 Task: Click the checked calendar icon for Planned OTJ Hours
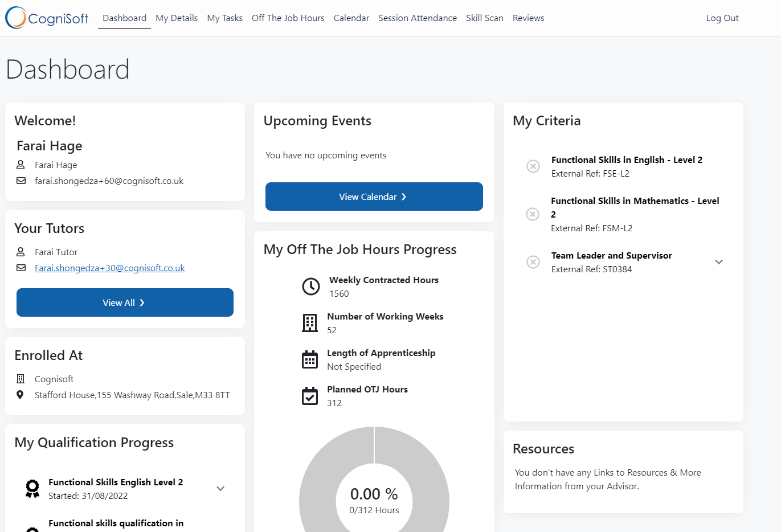310,396
